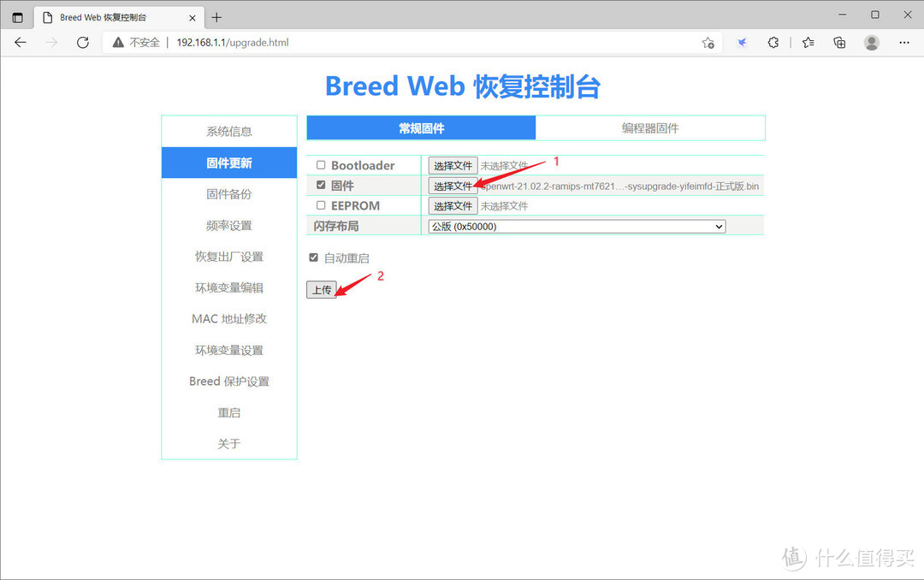Viewport: 924px width, 580px height.
Task: Open the 闪存布局 flash layout dropdown
Action: (x=576, y=226)
